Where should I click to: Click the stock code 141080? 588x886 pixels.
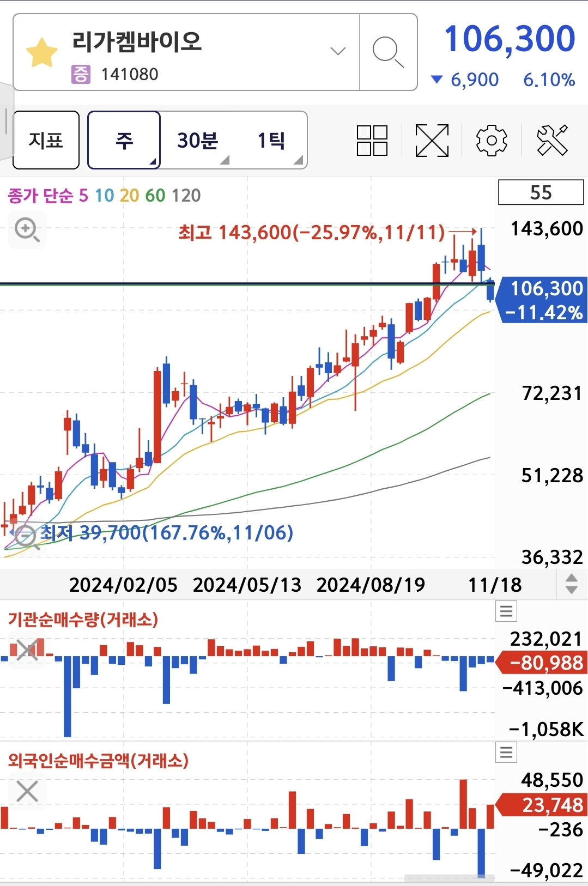tap(130, 74)
